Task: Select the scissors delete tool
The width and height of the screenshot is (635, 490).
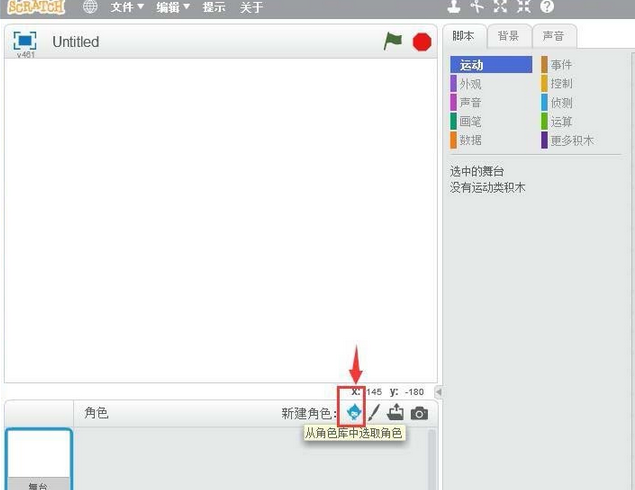Action: (477, 6)
